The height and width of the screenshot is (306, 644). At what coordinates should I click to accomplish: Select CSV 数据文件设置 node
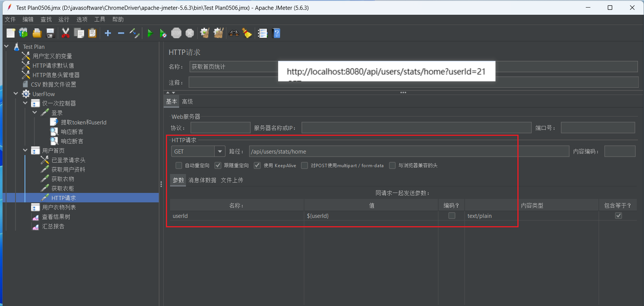(x=53, y=84)
